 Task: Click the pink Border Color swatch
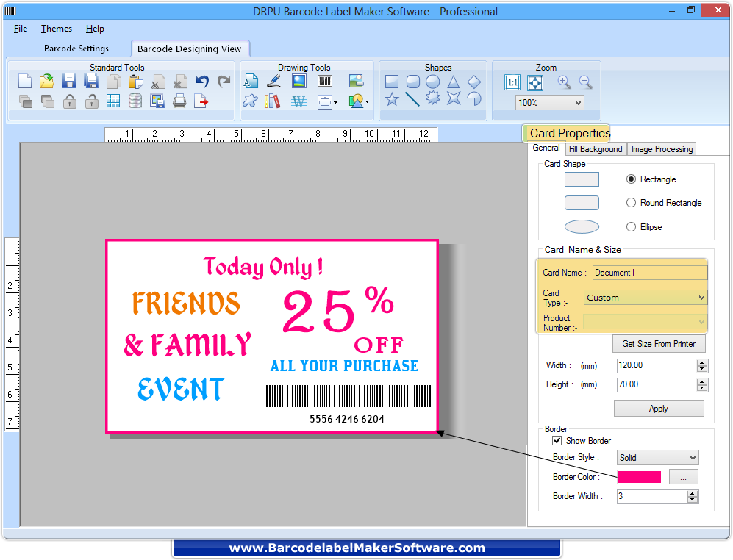click(x=640, y=477)
